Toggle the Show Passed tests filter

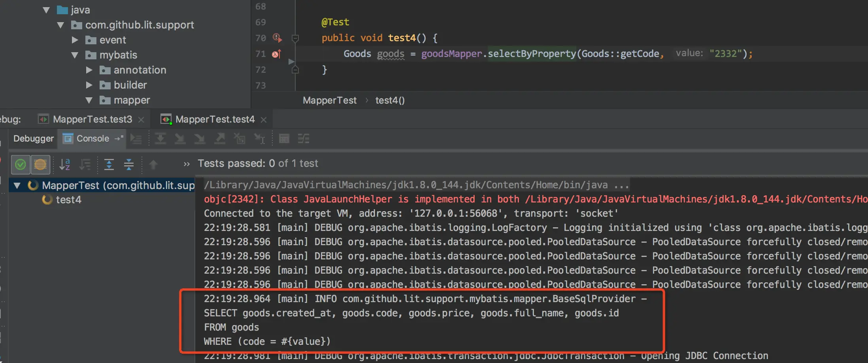click(21, 164)
